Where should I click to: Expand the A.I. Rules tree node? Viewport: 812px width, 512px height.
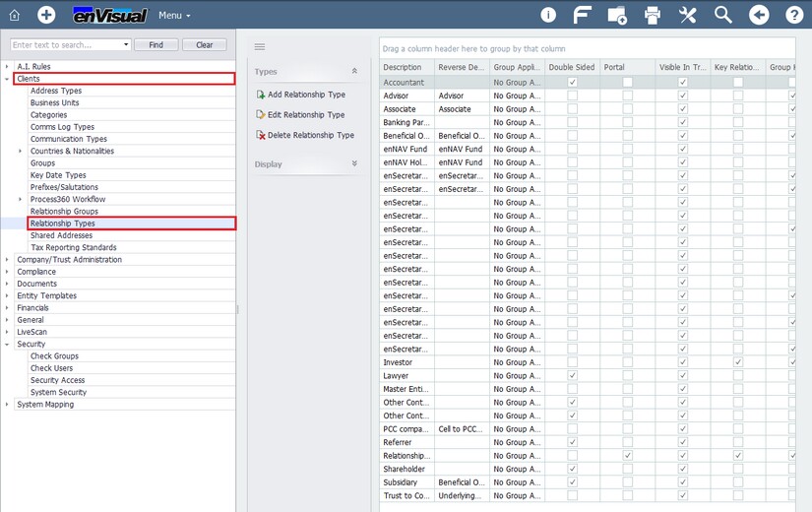coord(7,66)
